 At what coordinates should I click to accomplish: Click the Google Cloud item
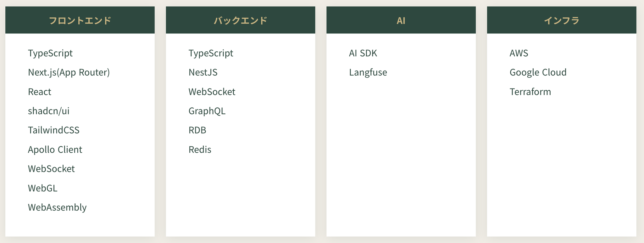point(538,72)
